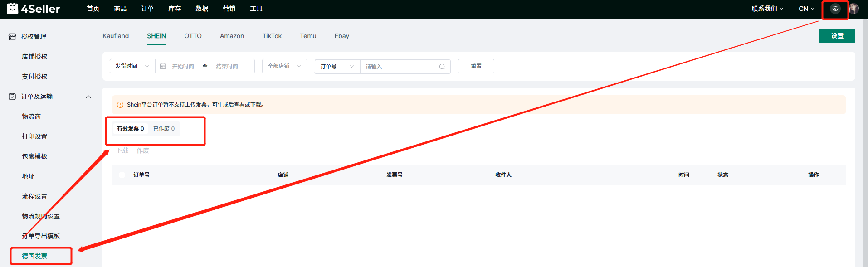The width and height of the screenshot is (868, 267).
Task: Open the 发货时间 dropdown
Action: click(132, 66)
